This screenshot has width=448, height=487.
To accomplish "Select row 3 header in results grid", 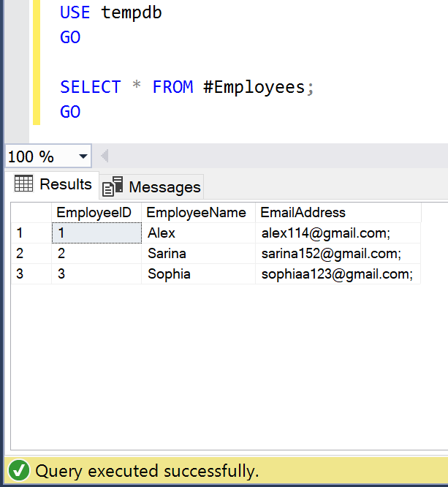I will coord(31,274).
